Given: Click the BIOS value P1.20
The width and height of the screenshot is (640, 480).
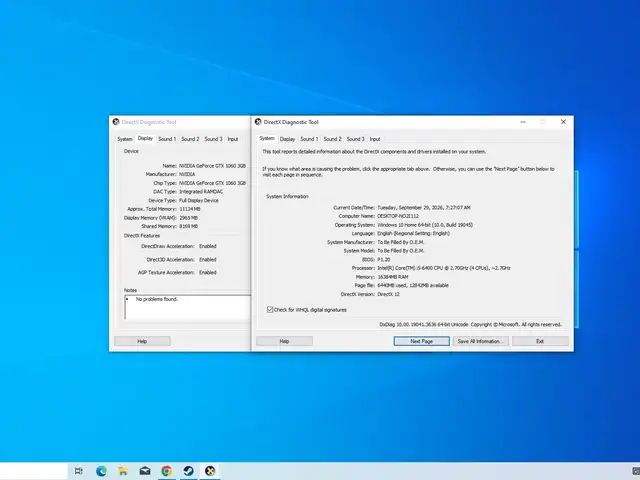Looking at the screenshot, I should tap(384, 260).
